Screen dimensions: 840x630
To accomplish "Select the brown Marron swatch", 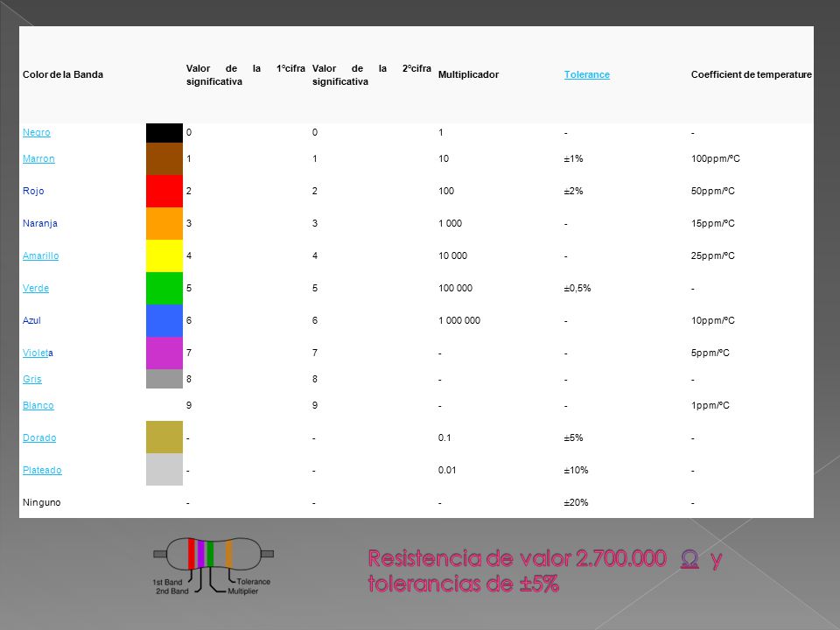I will [164, 158].
